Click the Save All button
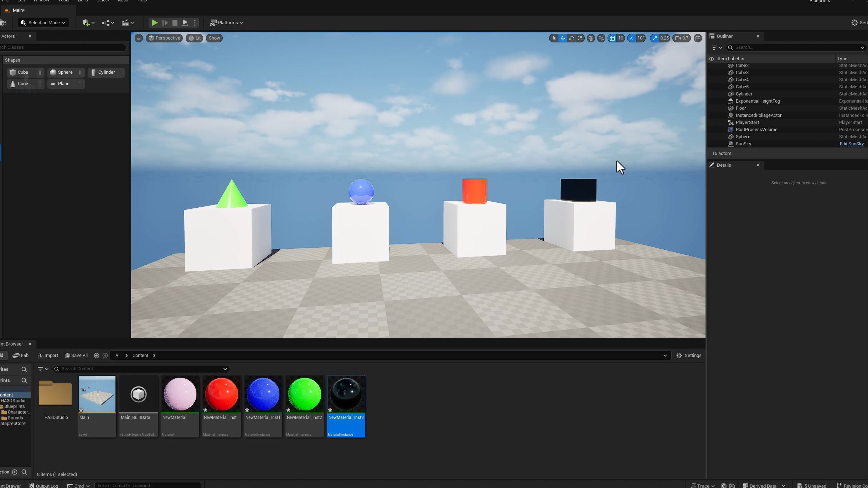 76,355
